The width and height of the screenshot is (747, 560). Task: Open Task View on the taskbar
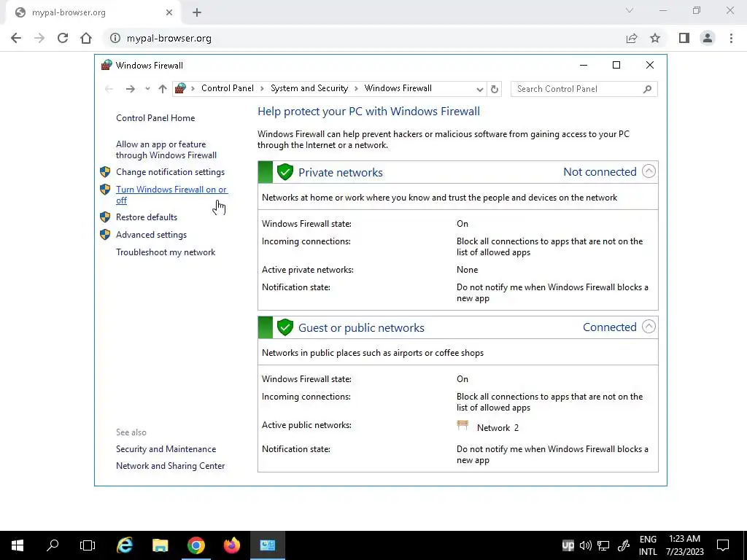[x=88, y=545]
